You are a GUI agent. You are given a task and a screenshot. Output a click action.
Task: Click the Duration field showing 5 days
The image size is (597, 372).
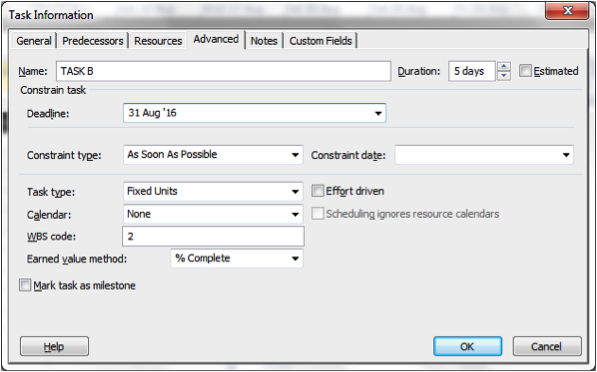pos(472,71)
